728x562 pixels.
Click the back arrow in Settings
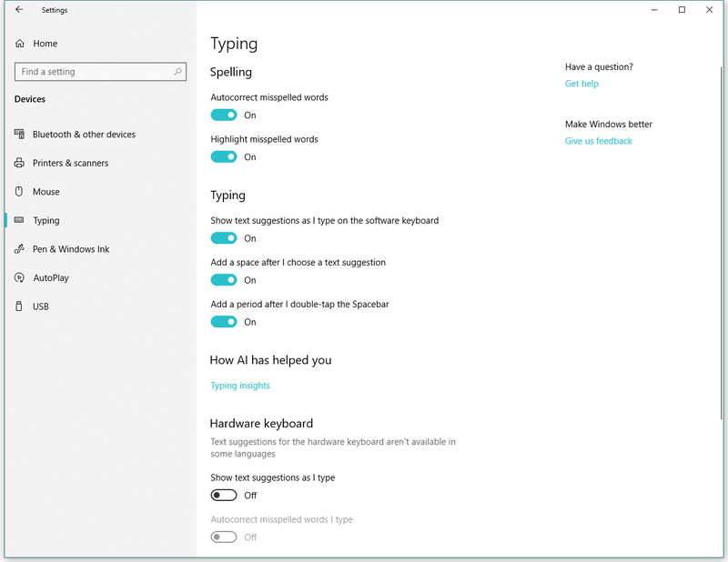click(19, 9)
